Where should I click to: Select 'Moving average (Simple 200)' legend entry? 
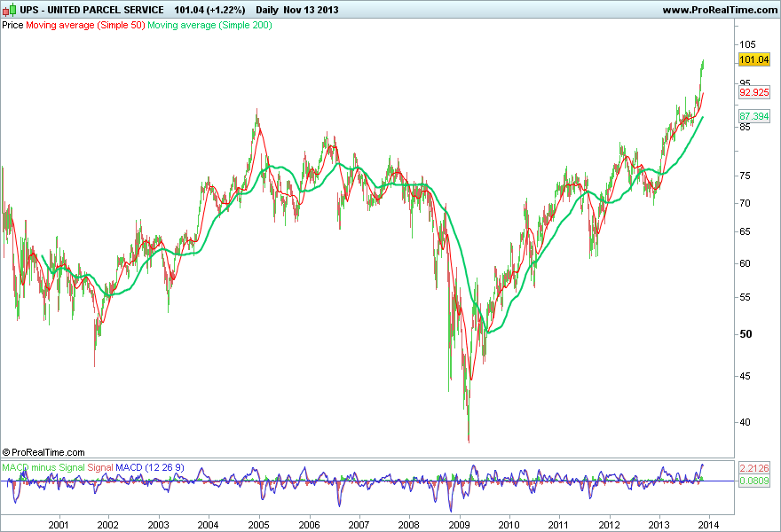tap(209, 25)
